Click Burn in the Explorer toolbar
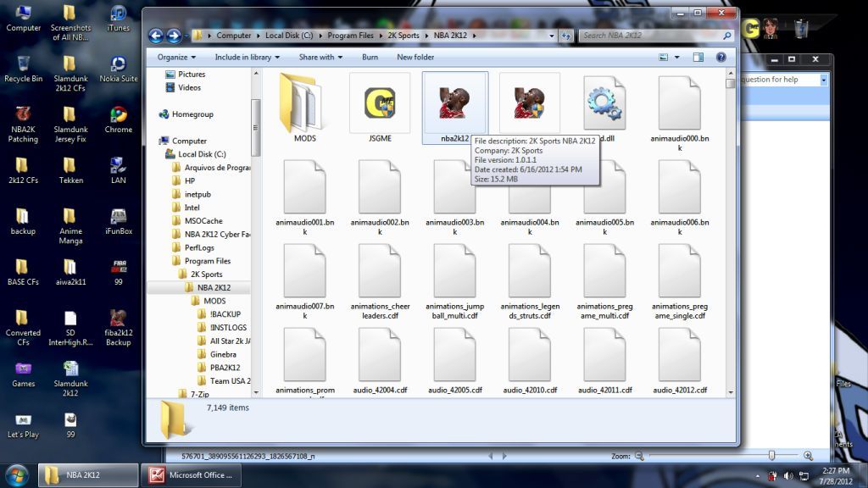This screenshot has width=868, height=488. [370, 57]
